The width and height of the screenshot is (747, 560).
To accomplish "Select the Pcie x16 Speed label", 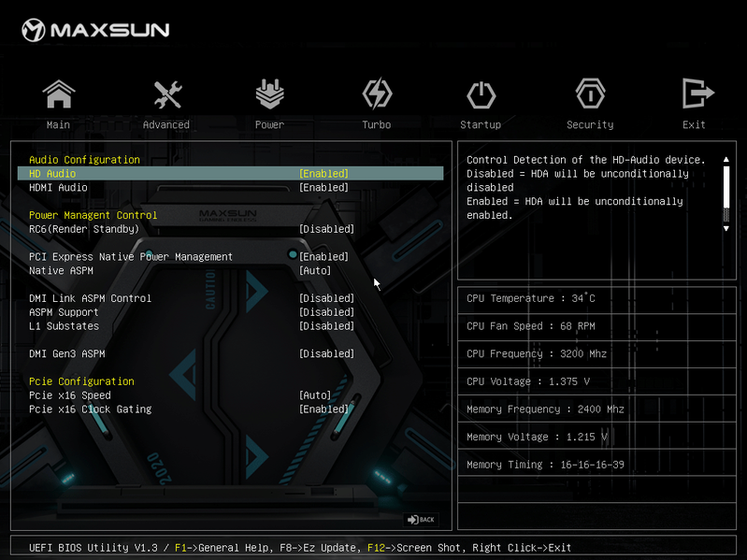I will [70, 395].
